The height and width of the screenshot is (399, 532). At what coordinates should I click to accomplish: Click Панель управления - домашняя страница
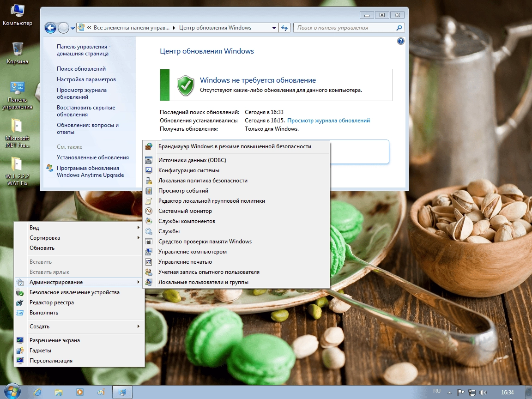[x=84, y=50]
